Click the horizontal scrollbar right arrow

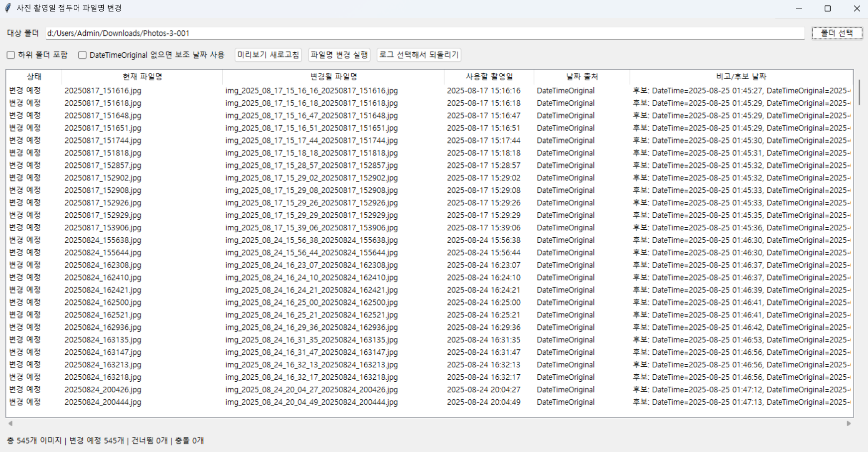pyautogui.click(x=849, y=424)
